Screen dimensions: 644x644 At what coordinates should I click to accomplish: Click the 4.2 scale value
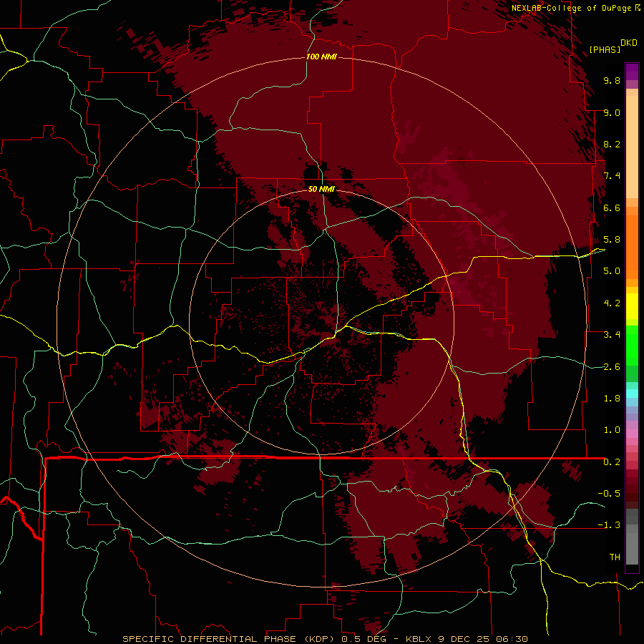(x=612, y=303)
